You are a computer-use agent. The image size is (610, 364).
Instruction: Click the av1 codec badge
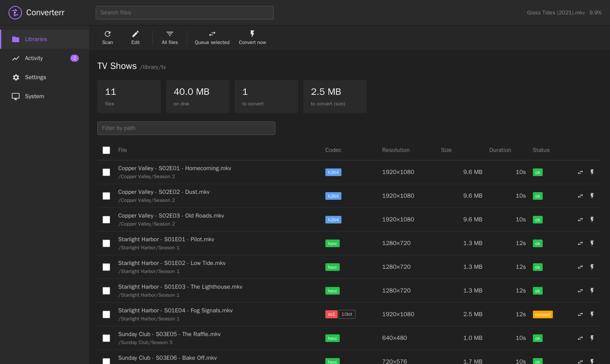tap(331, 314)
